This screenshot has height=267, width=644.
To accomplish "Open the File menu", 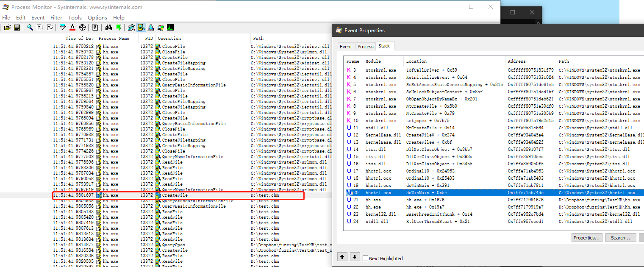I will [x=6, y=17].
